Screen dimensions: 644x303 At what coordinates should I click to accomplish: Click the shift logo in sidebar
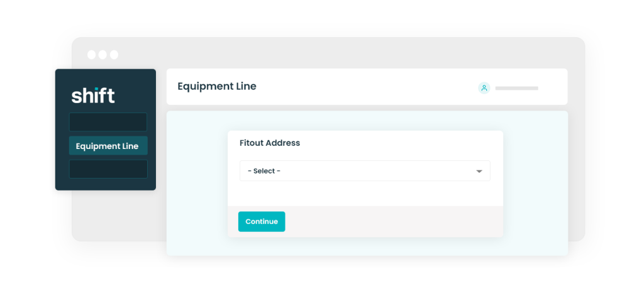tap(93, 95)
